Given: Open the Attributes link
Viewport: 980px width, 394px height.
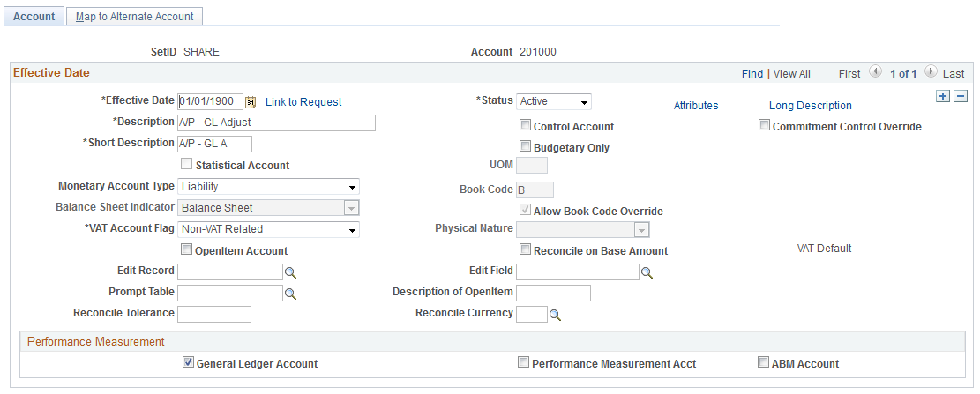Looking at the screenshot, I should pos(696,106).
